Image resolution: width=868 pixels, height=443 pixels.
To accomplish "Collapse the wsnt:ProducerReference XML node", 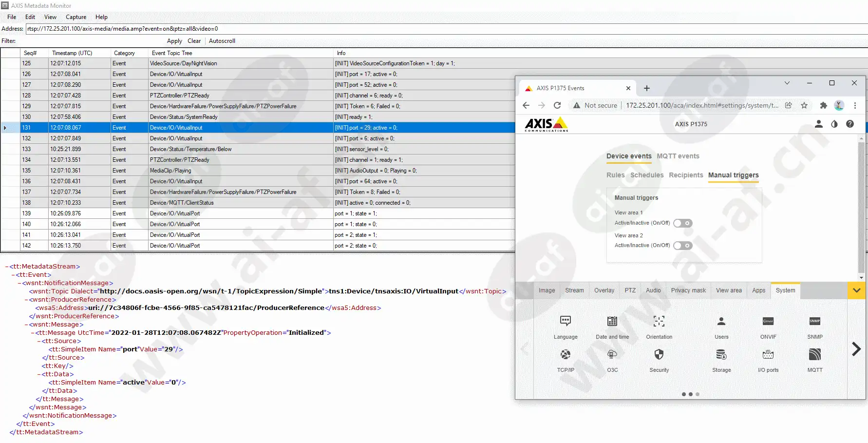I will [x=26, y=300].
